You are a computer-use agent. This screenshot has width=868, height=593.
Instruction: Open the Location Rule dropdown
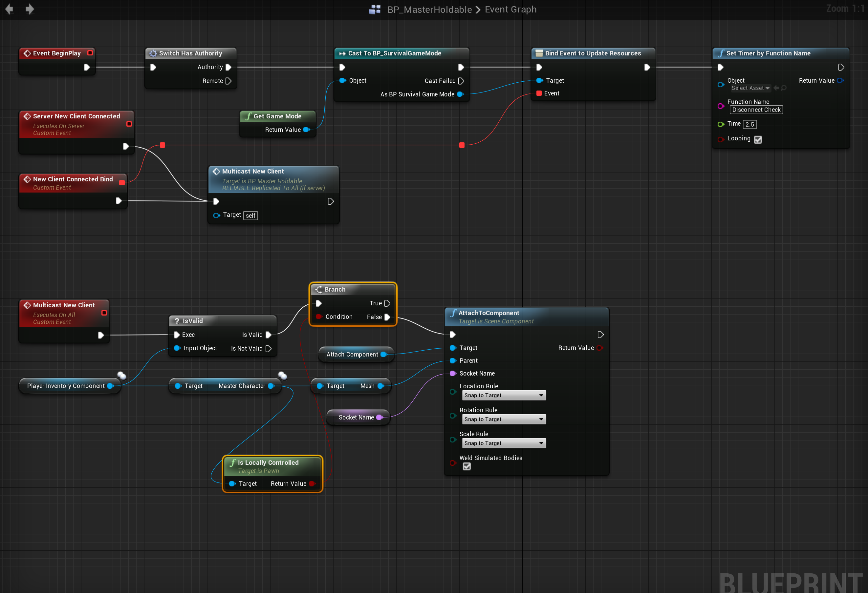504,395
